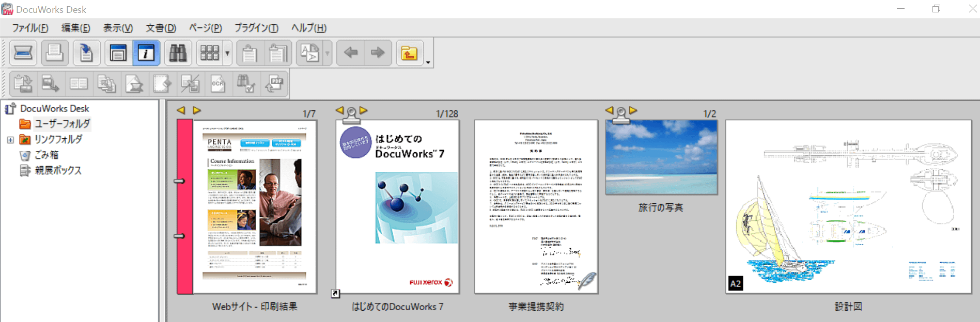Toggle the folder pane display button

coord(118,53)
